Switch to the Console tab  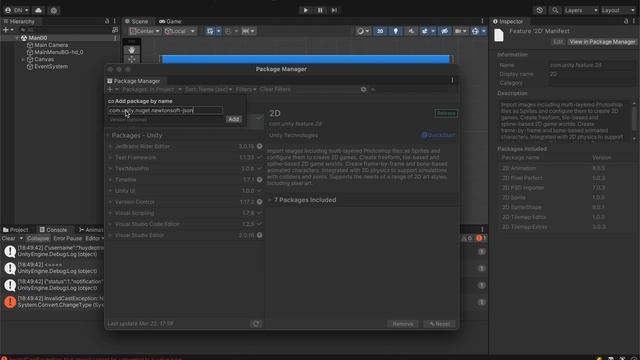coord(53,230)
